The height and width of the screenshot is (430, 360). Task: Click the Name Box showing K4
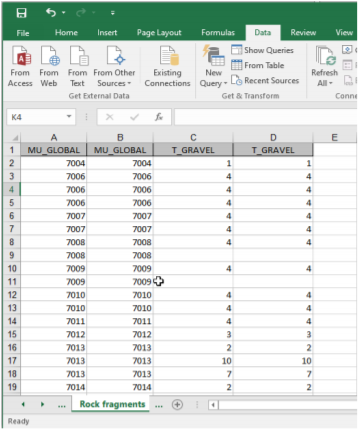37,117
